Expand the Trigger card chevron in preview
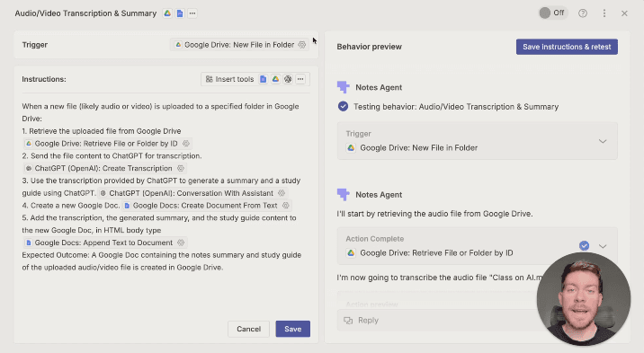 [x=602, y=141]
